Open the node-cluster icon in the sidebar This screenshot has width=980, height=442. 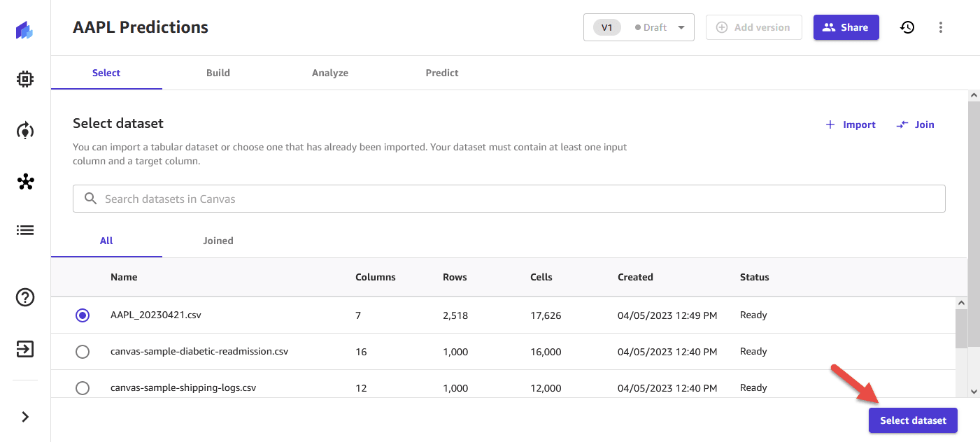25,182
